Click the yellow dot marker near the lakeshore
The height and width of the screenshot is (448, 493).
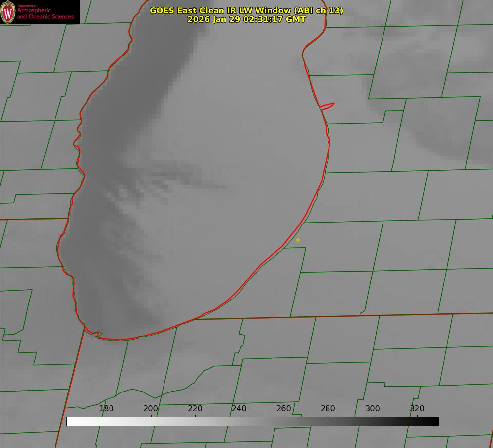click(298, 240)
